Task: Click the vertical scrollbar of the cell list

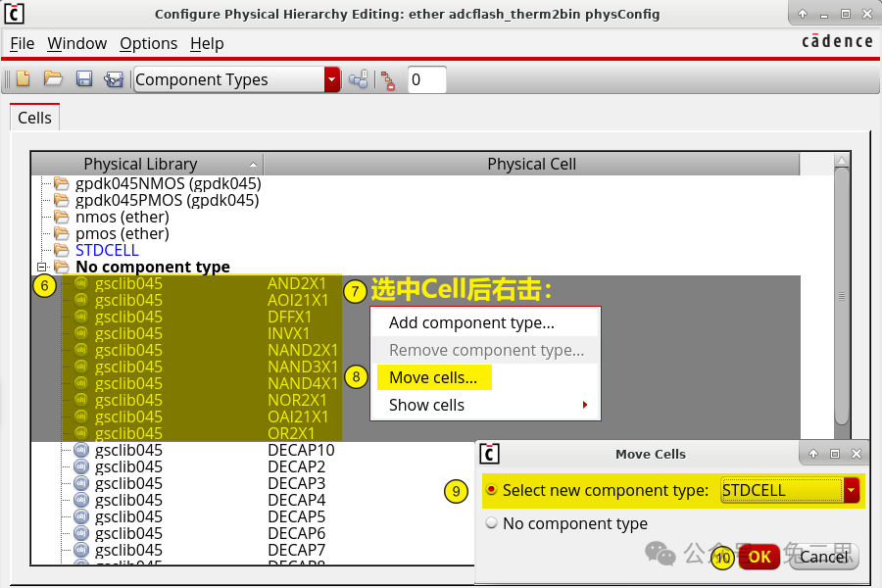Action: pos(842,297)
